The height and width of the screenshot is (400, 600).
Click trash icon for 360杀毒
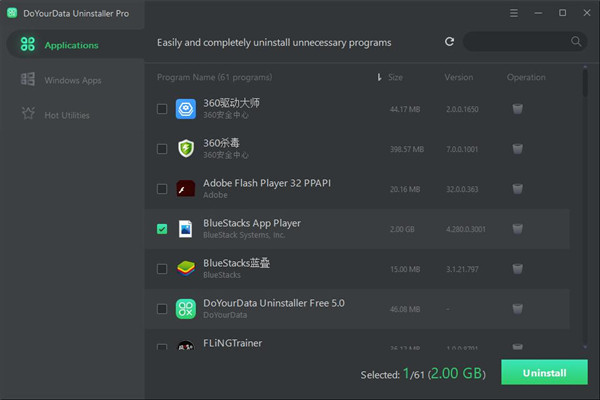[x=517, y=149]
